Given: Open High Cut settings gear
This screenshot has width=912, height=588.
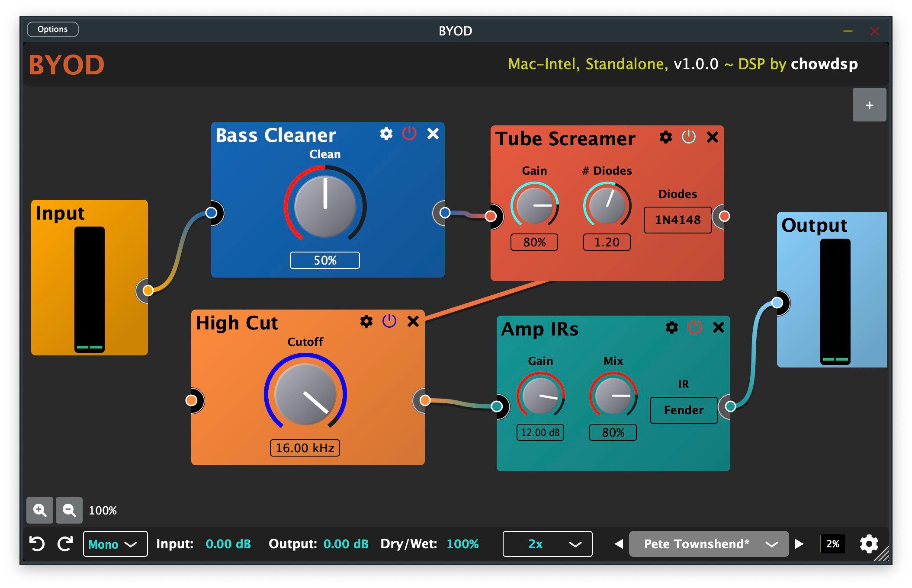Looking at the screenshot, I should (x=366, y=321).
